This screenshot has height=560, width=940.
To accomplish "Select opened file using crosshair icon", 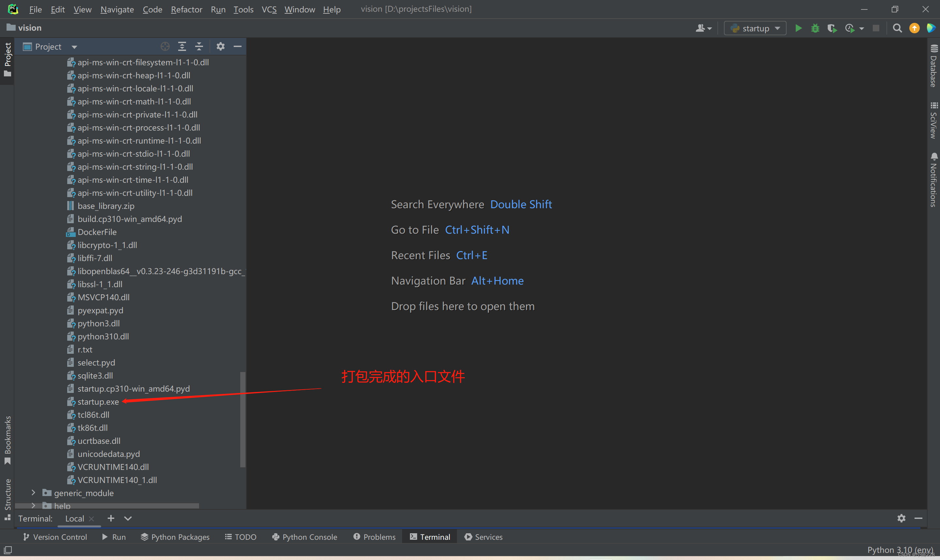I will [165, 46].
